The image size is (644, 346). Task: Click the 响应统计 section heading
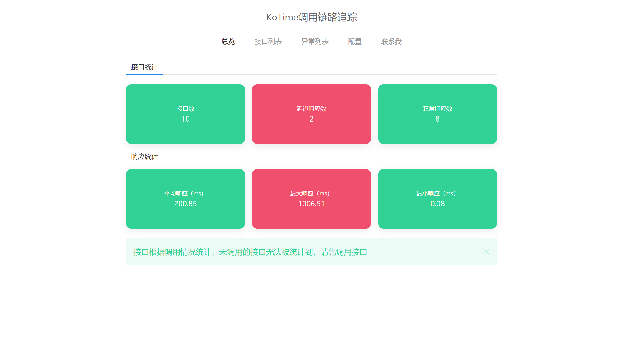[144, 157]
